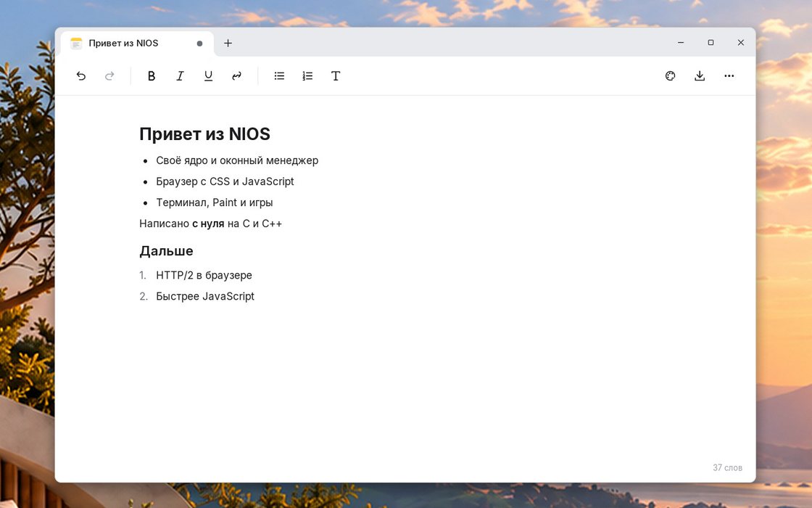Click the '37 слов' word count

tap(728, 467)
